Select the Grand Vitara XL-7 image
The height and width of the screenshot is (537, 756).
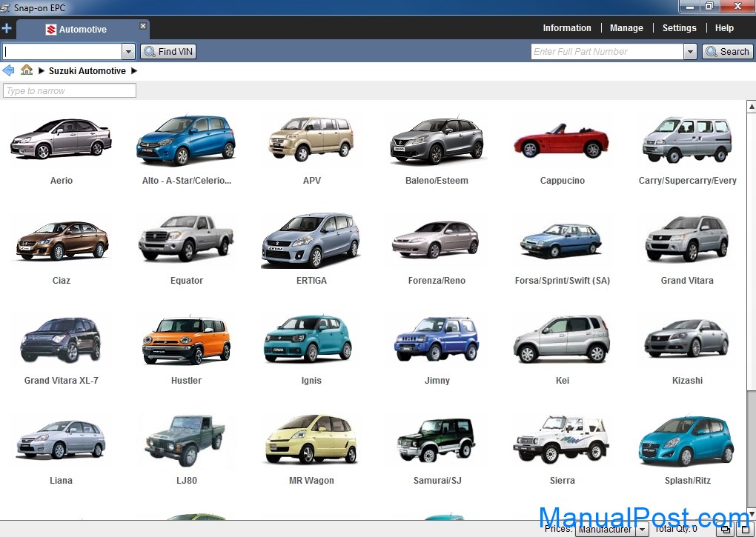coord(61,340)
